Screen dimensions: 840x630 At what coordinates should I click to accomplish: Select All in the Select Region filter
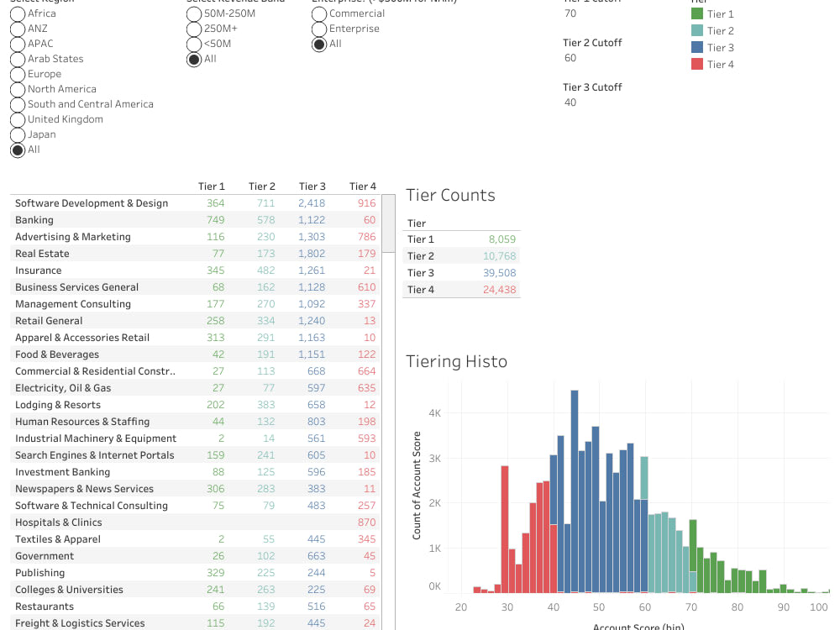click(x=18, y=150)
